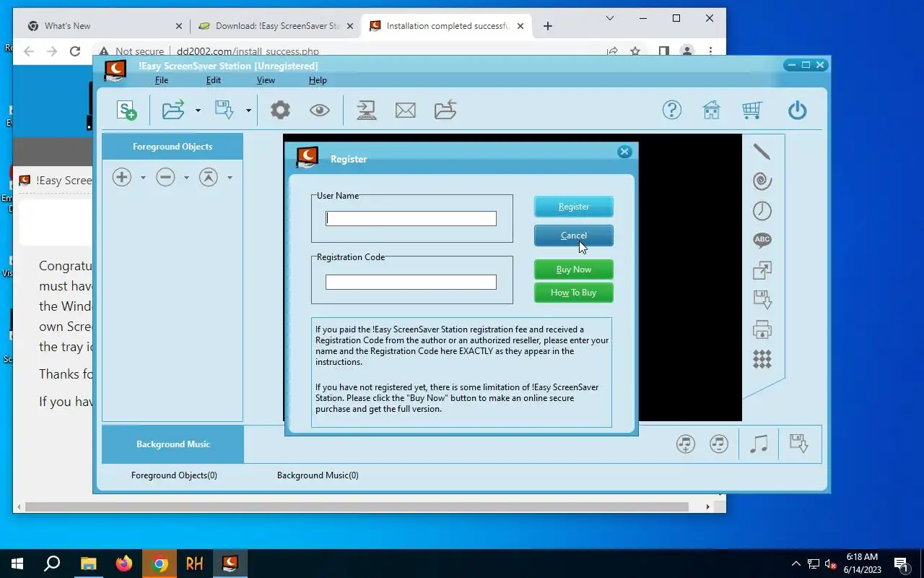Expand the move up dropdown arrow
Image resolution: width=924 pixels, height=578 pixels.
point(230,178)
